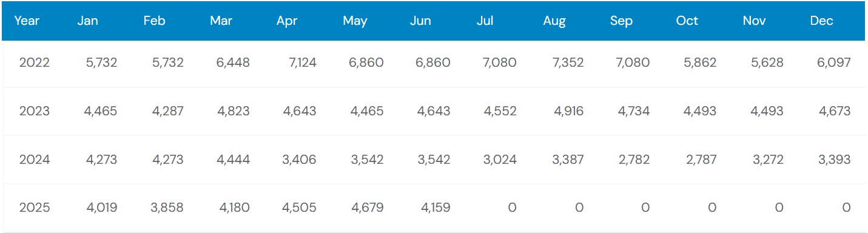
Task: Click the Dec column header
Action: point(821,21)
